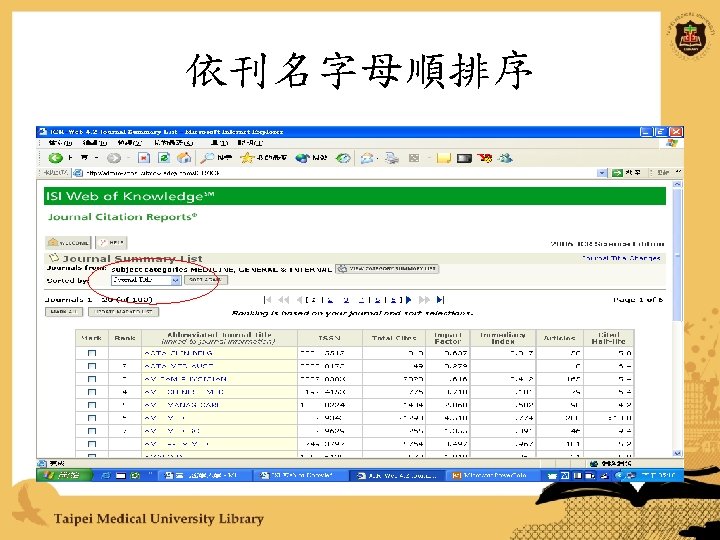This screenshot has height=540, width=720.
Task: Open the Journal Title Changes link
Action: pyautogui.click(x=621, y=259)
